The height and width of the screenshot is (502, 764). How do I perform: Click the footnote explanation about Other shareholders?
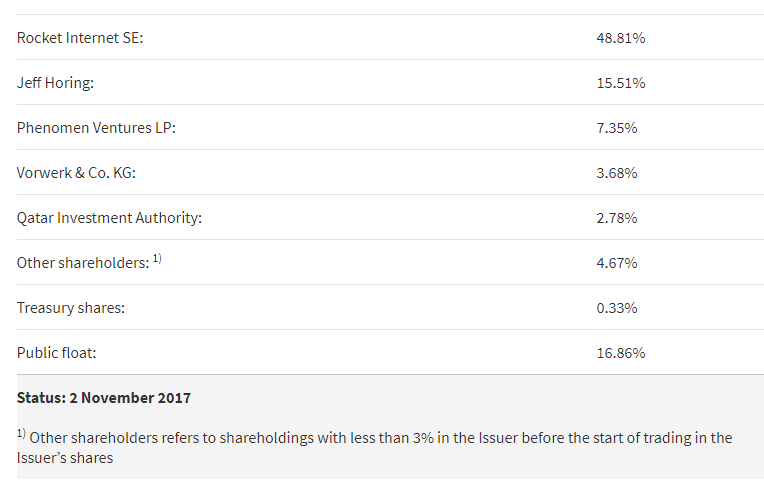(x=380, y=438)
